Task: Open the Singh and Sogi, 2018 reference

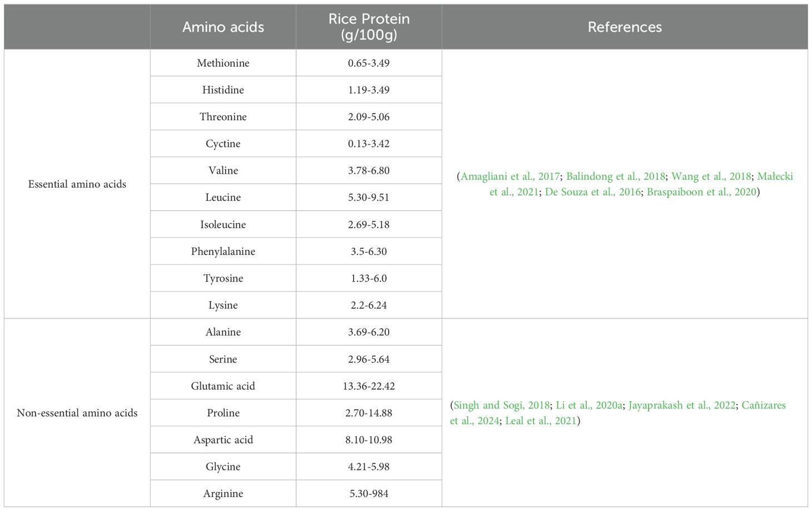Action: 502,405
